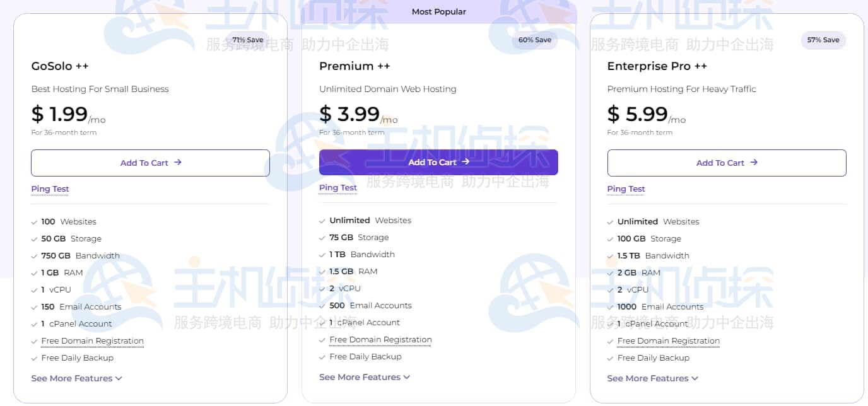This screenshot has width=868, height=406.
Task: Click the checkmark beside 1000 Email Accounts
Action: pyautogui.click(x=610, y=307)
